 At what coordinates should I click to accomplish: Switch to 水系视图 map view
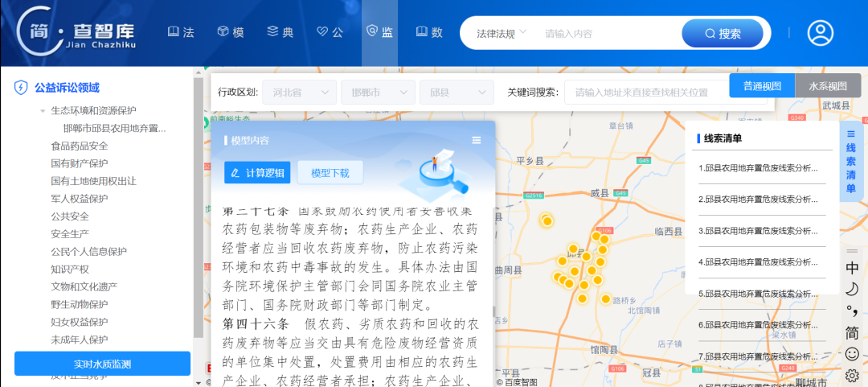[x=828, y=86]
